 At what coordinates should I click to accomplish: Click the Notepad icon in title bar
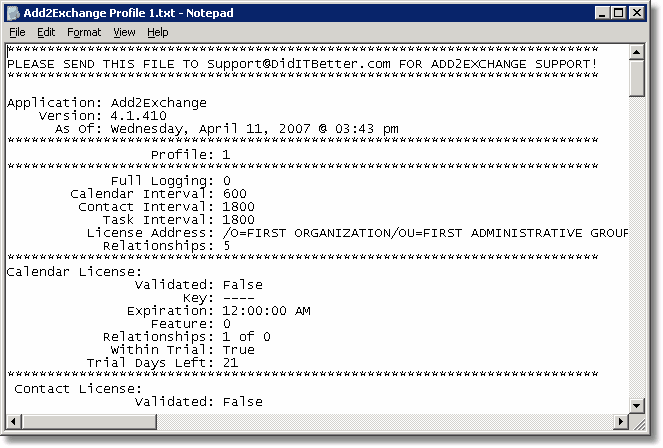(14, 13)
